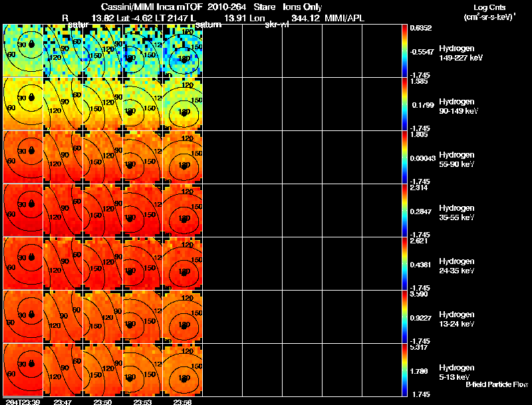Image resolution: width=532 pixels, height=405 pixels.
Task: Click the 'Hydrogen 5-13 keV' label
Action: tap(457, 372)
